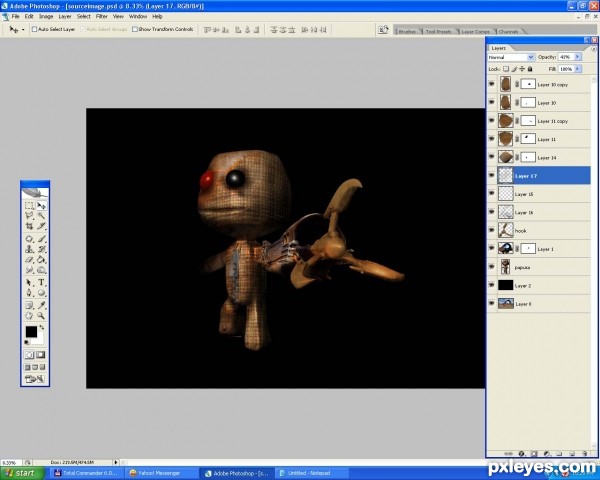Toggle lock all icon in Layers panel
The width and height of the screenshot is (600, 480).
530,69
